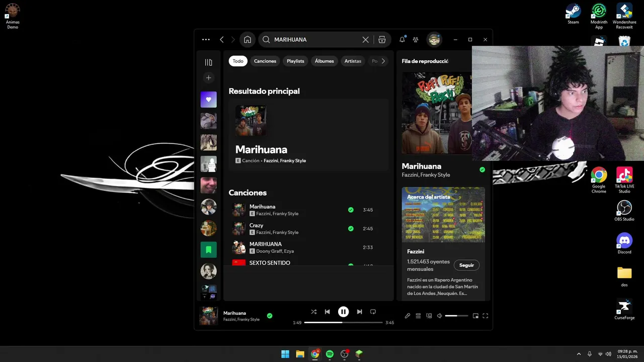644x362 pixels.
Task: Open the profile avatar menu
Action: (434, 40)
